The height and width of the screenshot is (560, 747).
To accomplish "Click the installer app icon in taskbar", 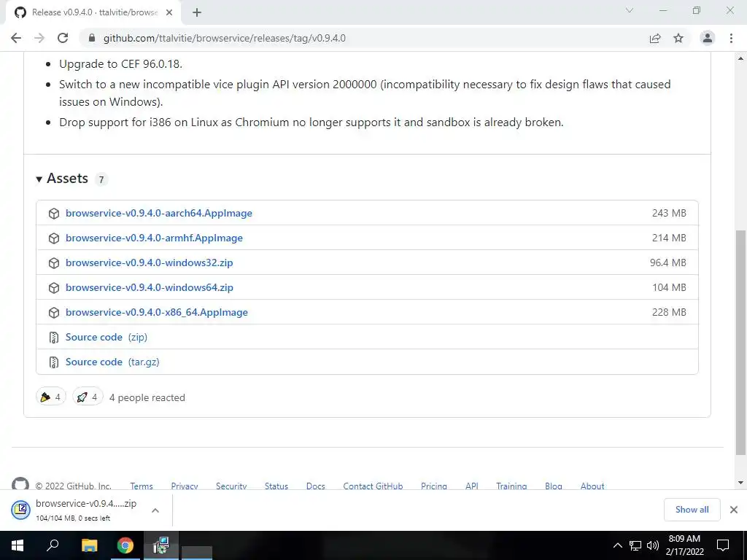I will [161, 545].
